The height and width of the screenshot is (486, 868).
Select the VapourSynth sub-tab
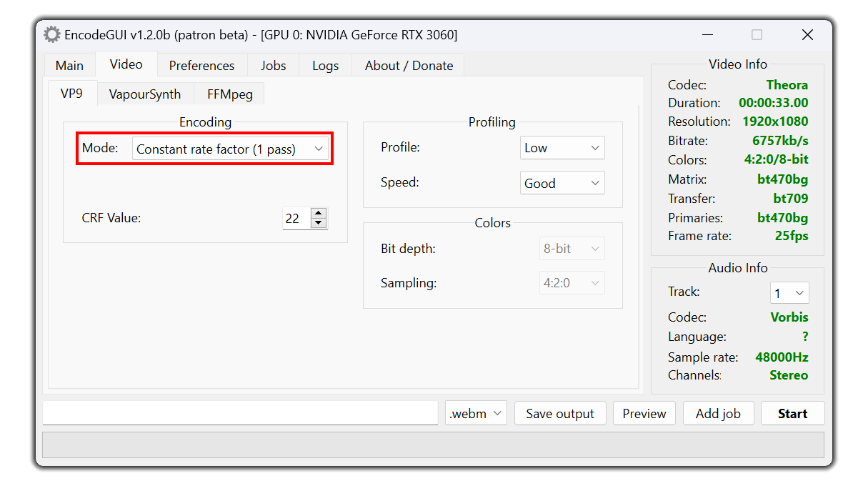click(x=145, y=94)
